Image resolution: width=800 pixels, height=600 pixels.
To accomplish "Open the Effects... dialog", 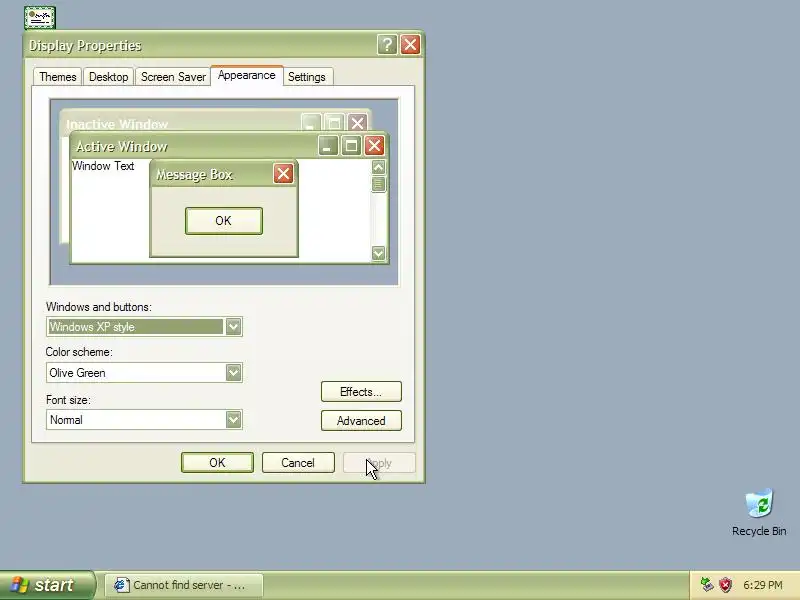I will (361, 391).
